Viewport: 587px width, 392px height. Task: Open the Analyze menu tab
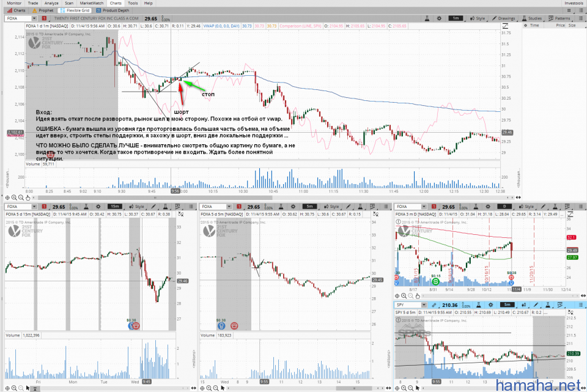pos(51,3)
